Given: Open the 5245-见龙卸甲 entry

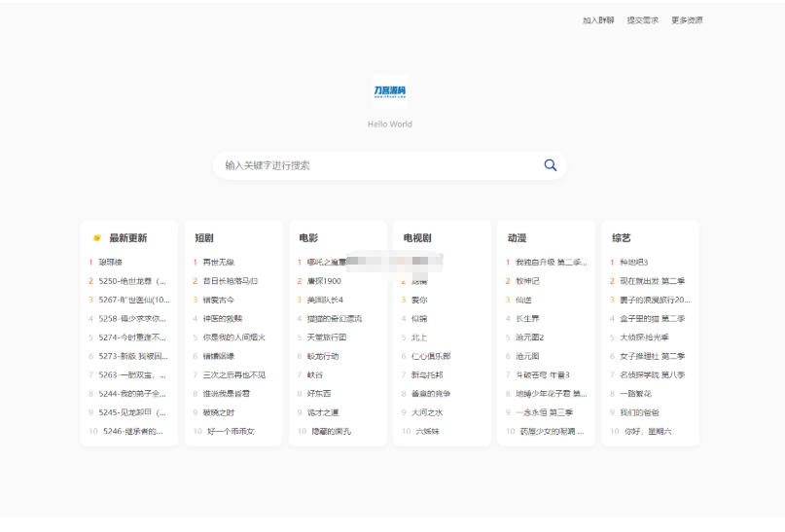Looking at the screenshot, I should coord(132,412).
